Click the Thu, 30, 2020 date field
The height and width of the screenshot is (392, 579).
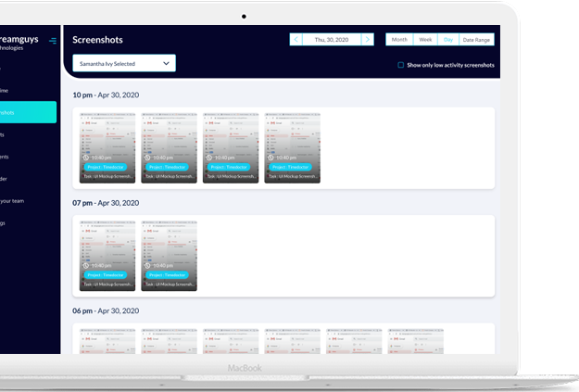[x=332, y=40]
